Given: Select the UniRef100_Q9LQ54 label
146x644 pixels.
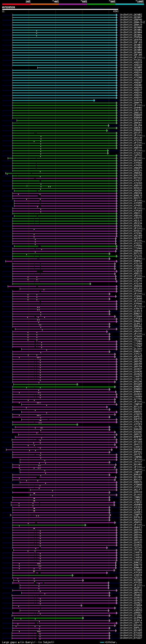Looking at the screenshot, I should (x=131, y=125).
